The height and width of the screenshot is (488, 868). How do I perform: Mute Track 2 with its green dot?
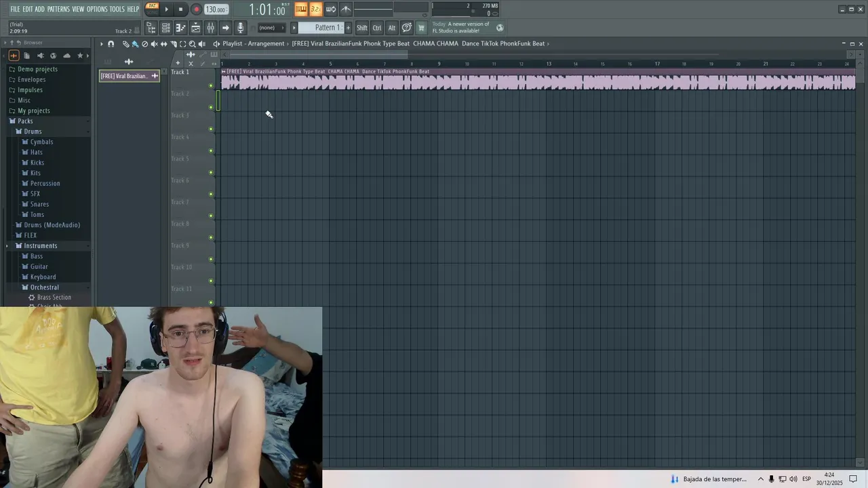pos(211,107)
